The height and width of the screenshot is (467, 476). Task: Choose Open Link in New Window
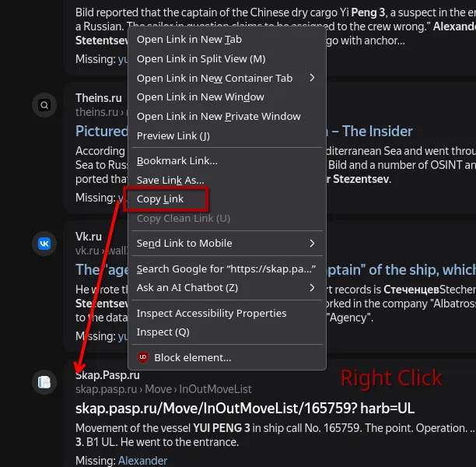(x=227, y=97)
